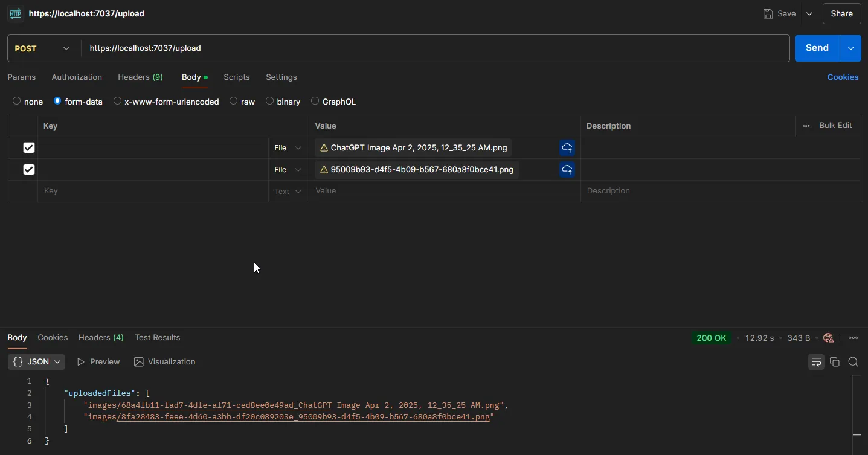Viewport: 868px width, 455px height.
Task: Select the binary body type option
Action: 269,102
